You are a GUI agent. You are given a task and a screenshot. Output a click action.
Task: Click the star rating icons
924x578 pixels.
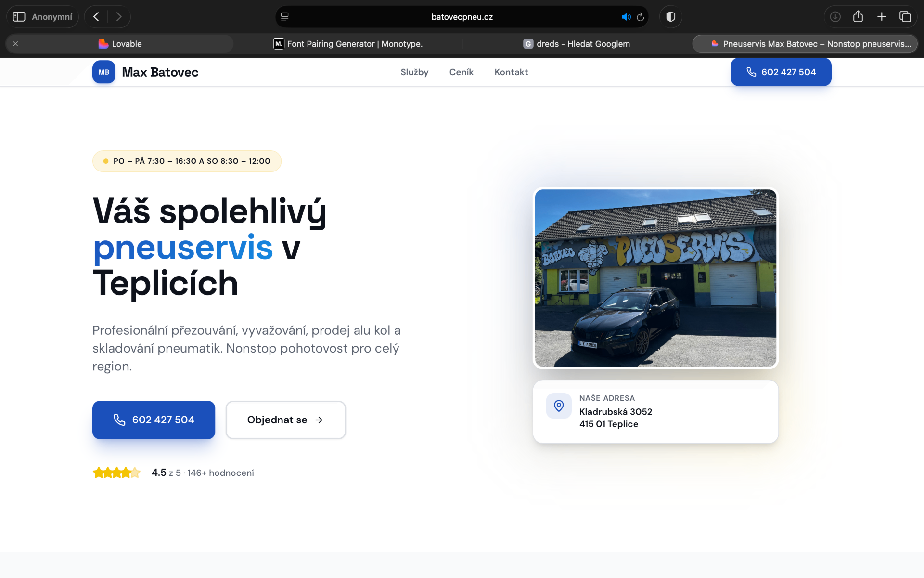click(x=116, y=473)
